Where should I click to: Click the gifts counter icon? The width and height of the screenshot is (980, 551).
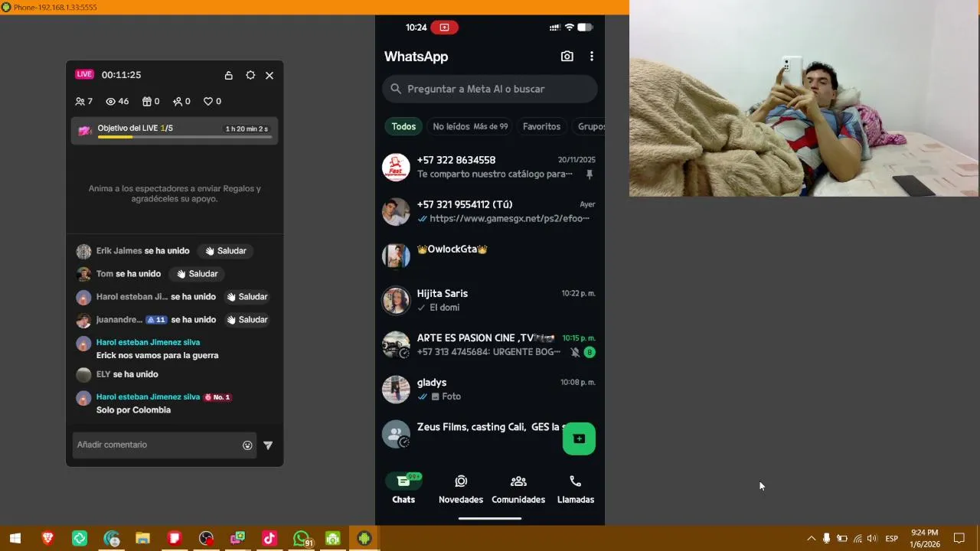[151, 101]
